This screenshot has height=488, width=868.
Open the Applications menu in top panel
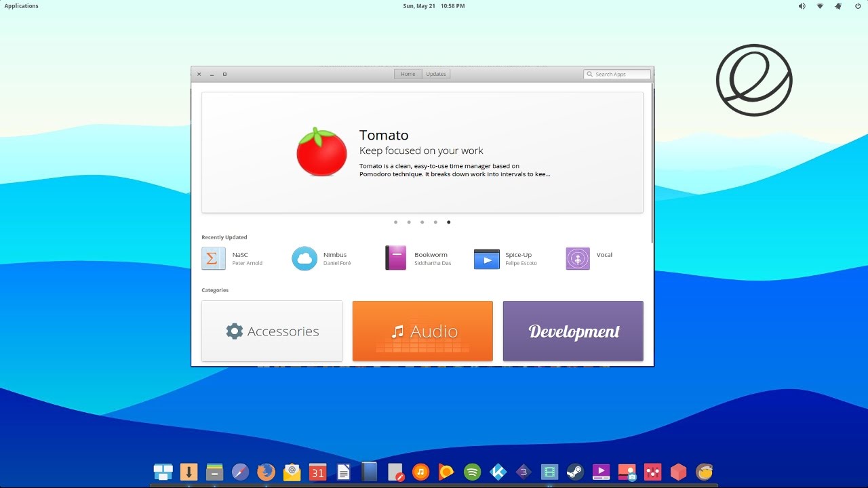click(x=22, y=6)
